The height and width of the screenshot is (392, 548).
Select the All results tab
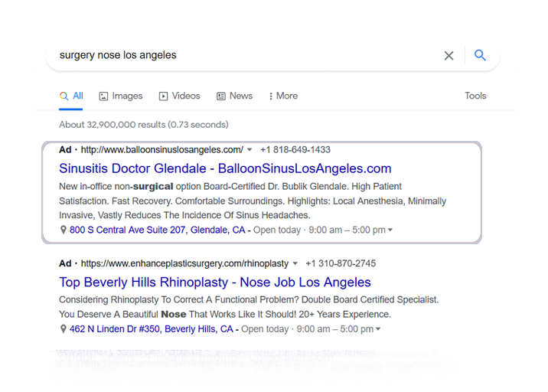[x=72, y=96]
